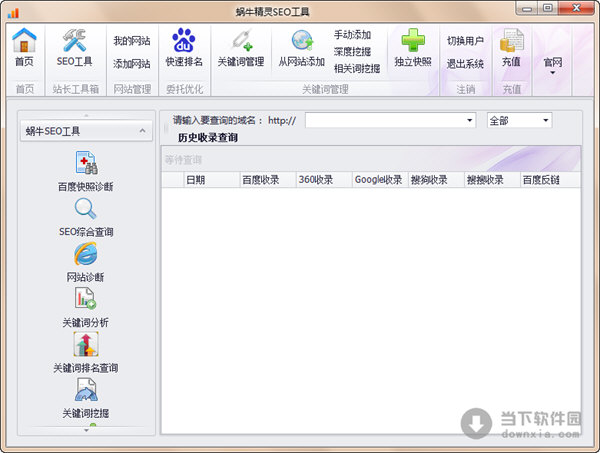Click 切换用户 to switch user
This screenshot has width=600, height=453.
[465, 41]
